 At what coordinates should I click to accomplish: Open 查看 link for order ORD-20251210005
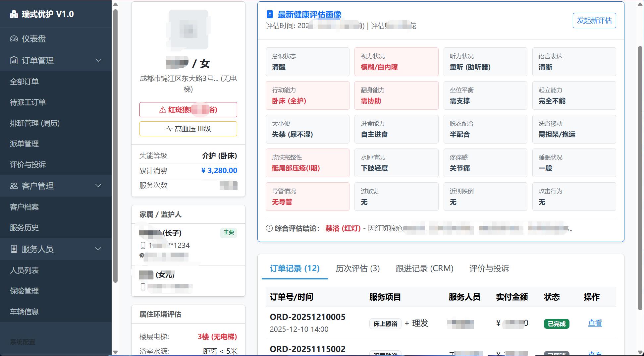(x=595, y=323)
